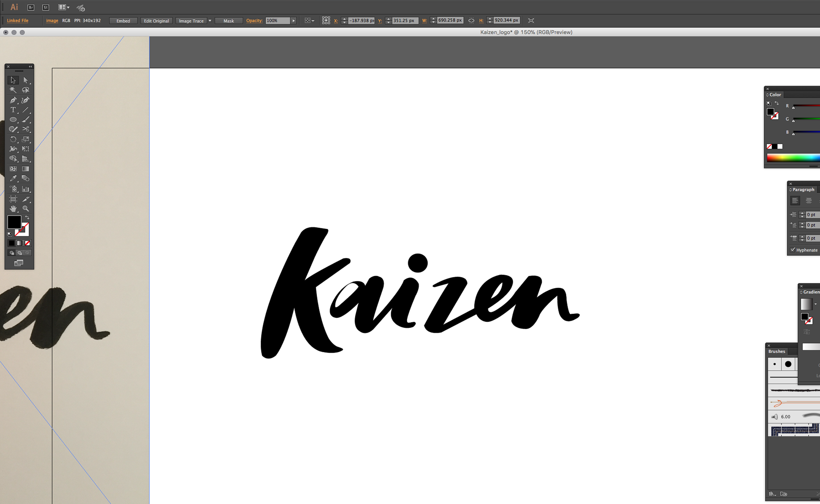Select the Blend tool
820x504 pixels.
coord(26,178)
